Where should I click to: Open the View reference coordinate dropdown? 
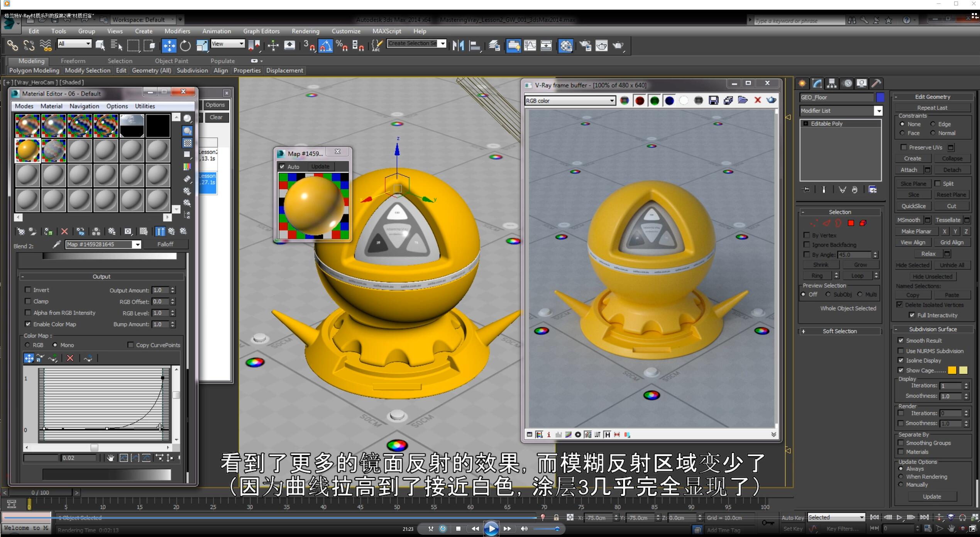[x=242, y=44]
